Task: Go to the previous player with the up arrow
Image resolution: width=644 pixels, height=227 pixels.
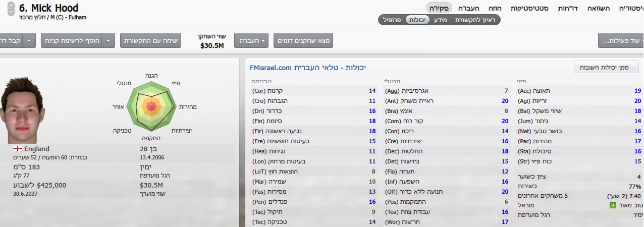Action: [11, 6]
